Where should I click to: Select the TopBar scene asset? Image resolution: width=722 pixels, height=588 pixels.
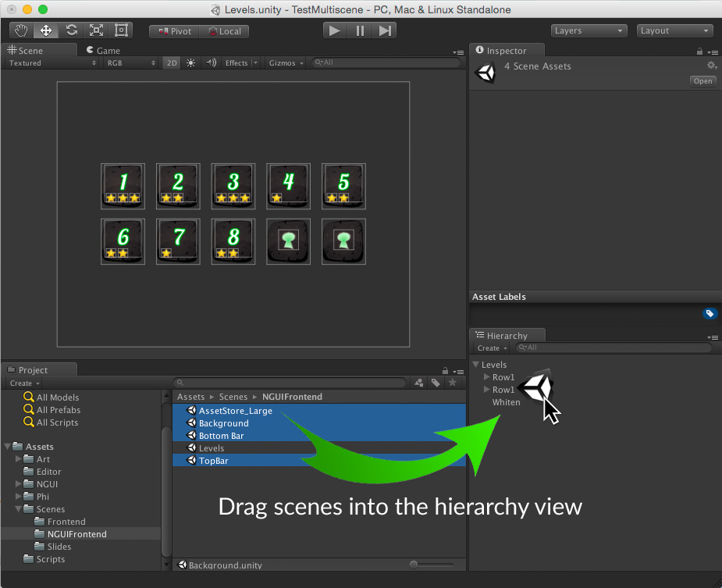point(319,461)
